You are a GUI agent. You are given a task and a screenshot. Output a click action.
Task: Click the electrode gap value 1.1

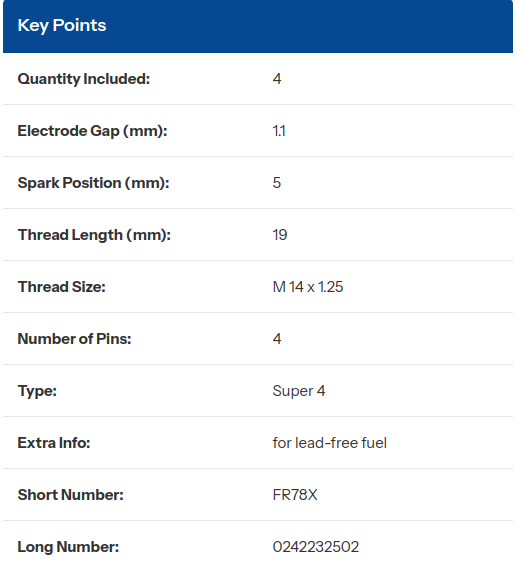point(279,131)
